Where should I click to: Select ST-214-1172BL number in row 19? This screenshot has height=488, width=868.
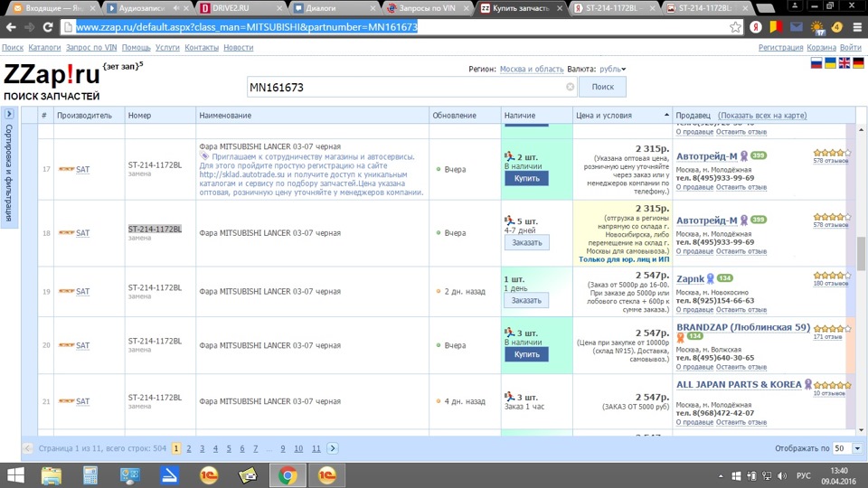coord(155,287)
